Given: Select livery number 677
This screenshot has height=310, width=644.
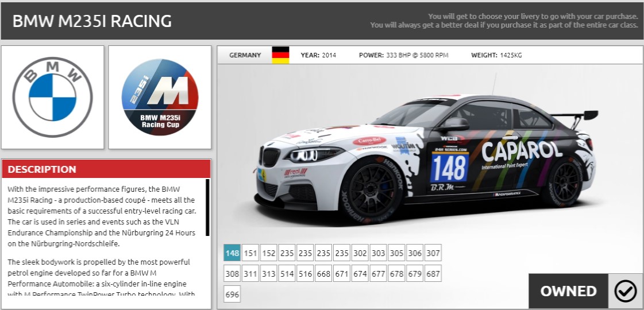Looking at the screenshot, I should coord(378,273).
